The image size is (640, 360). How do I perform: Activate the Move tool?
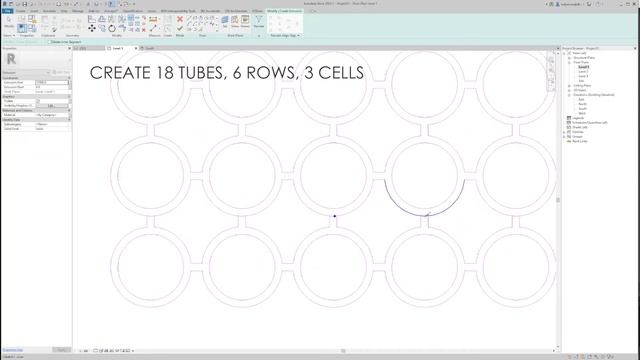click(x=92, y=28)
